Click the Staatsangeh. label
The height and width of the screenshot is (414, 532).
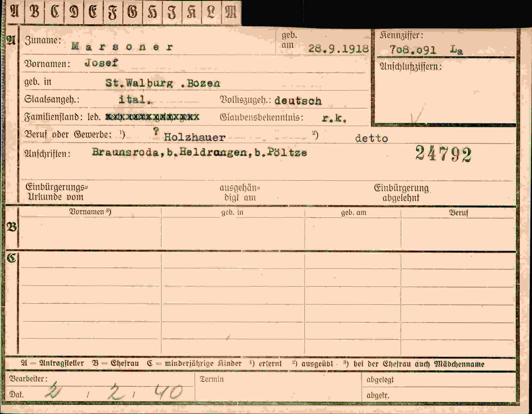52,100
